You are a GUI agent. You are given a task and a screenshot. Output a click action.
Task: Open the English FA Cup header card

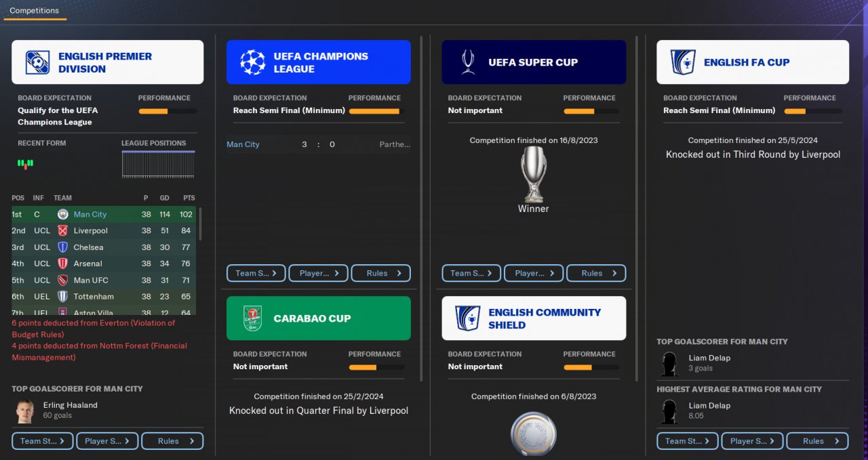tap(753, 62)
